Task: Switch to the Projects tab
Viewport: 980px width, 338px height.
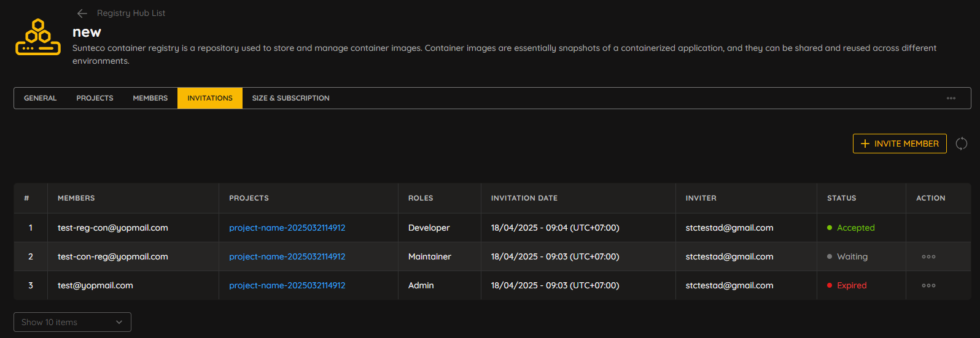Action: pos(95,98)
